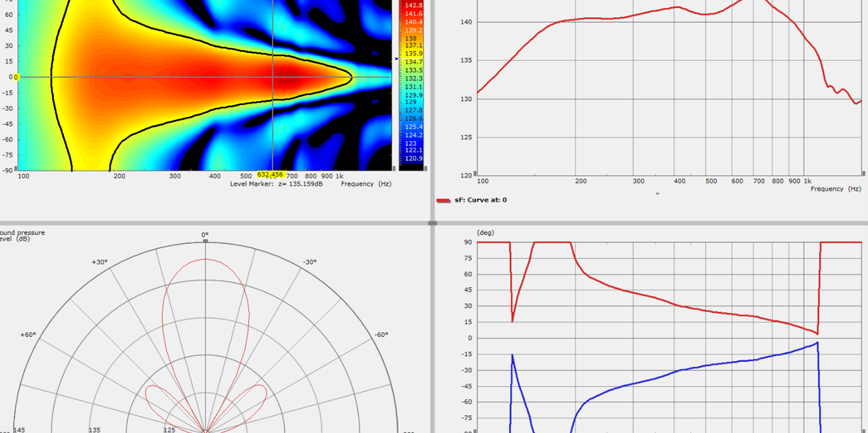Click the yellow 632.456 frequency marker label
868x433 pixels.
pyautogui.click(x=270, y=175)
